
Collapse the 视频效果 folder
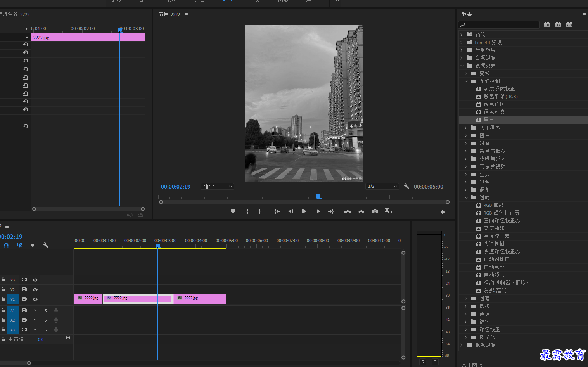[462, 66]
